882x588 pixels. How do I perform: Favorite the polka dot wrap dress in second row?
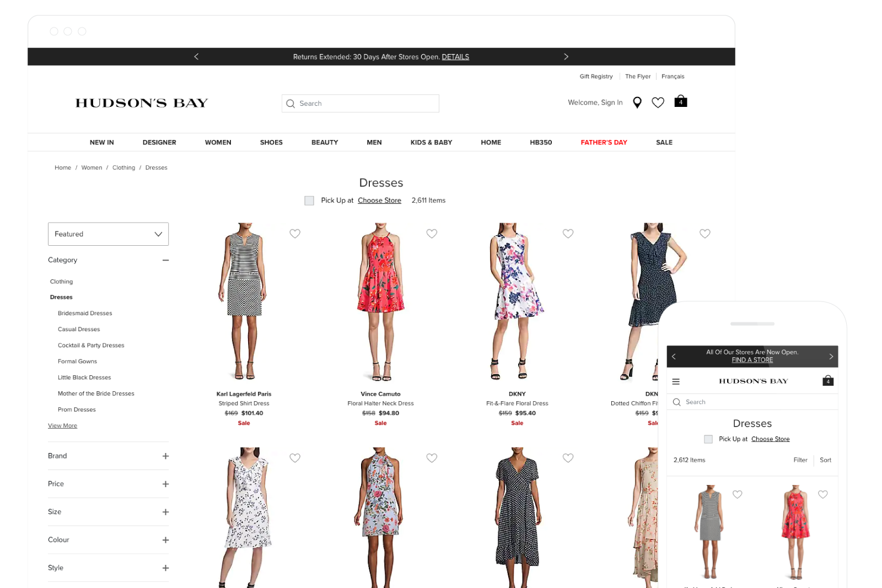click(568, 458)
